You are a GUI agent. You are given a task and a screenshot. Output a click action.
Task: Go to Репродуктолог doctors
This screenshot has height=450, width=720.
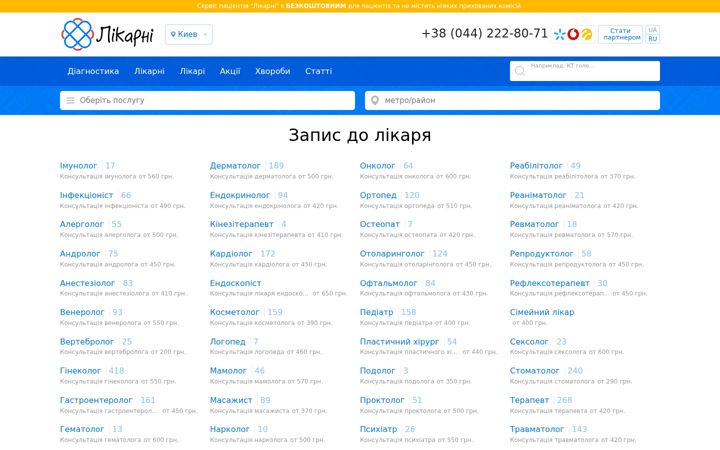pyautogui.click(x=541, y=253)
